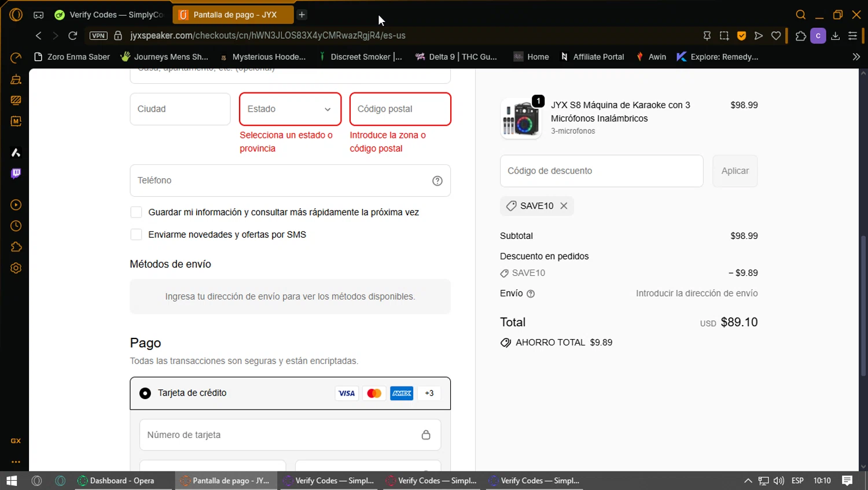868x490 pixels.
Task: Click the phone help question-mark icon
Action: tap(437, 181)
